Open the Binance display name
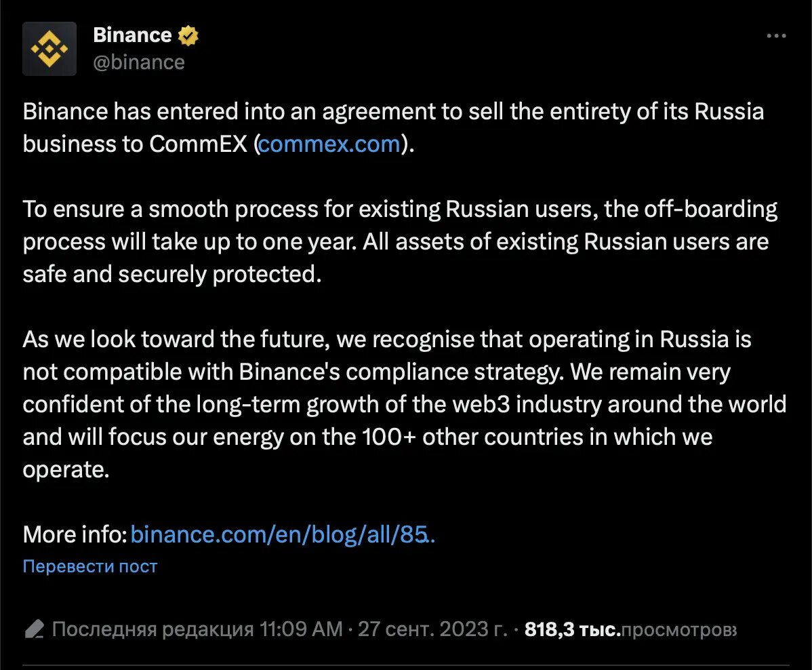Screen dimensions: 812x670 [132, 35]
